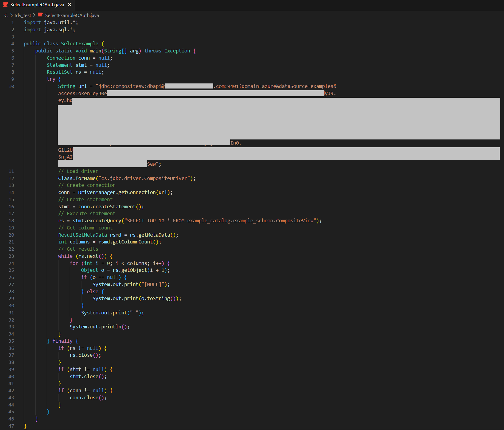
Task: Click the '// Create connection' comment
Action: pyautogui.click(x=87, y=185)
